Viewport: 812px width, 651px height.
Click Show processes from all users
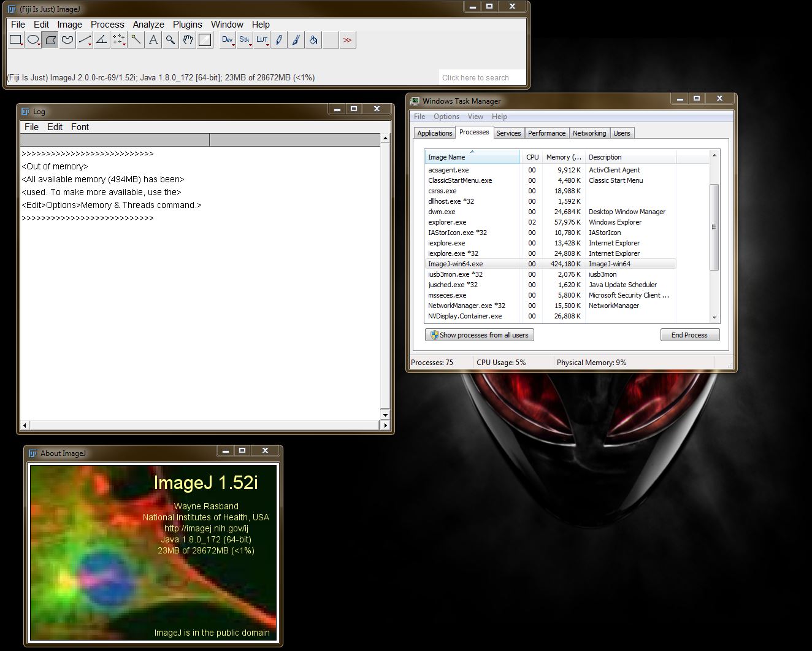pos(480,335)
